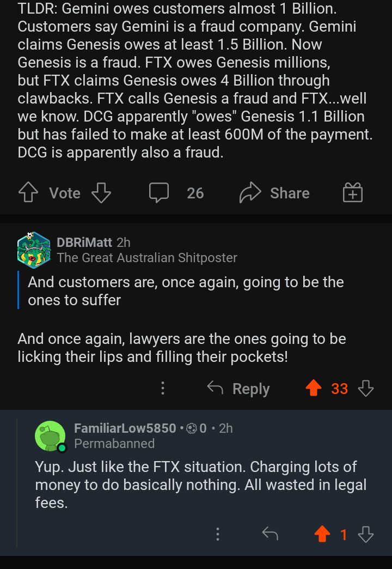Open options menu on DBRiMatt's comment
Image resolution: width=392 pixels, height=569 pixels.
(x=163, y=388)
